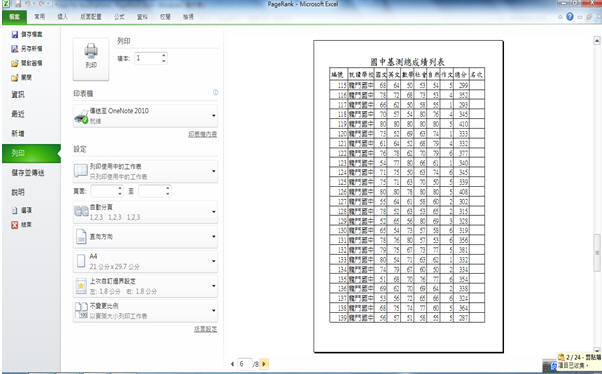Screen dimensions: 602x374
Task: Click the Save As icon in the sidebar
Action: 15,49
